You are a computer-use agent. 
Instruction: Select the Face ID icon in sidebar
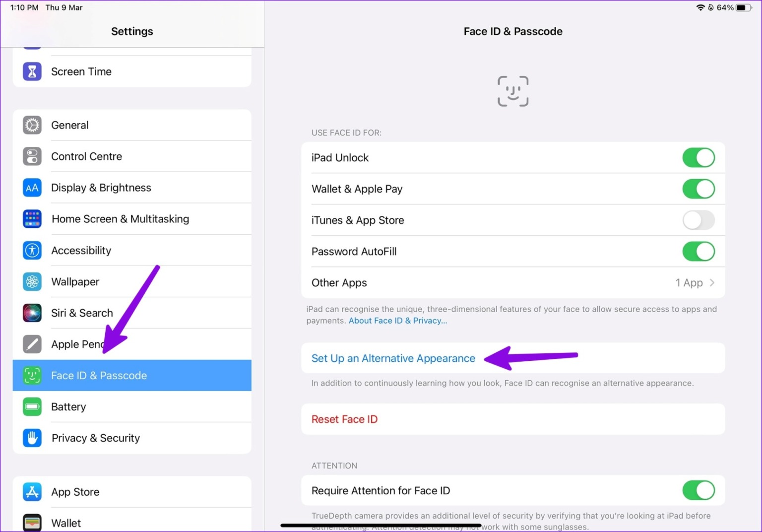tap(32, 376)
